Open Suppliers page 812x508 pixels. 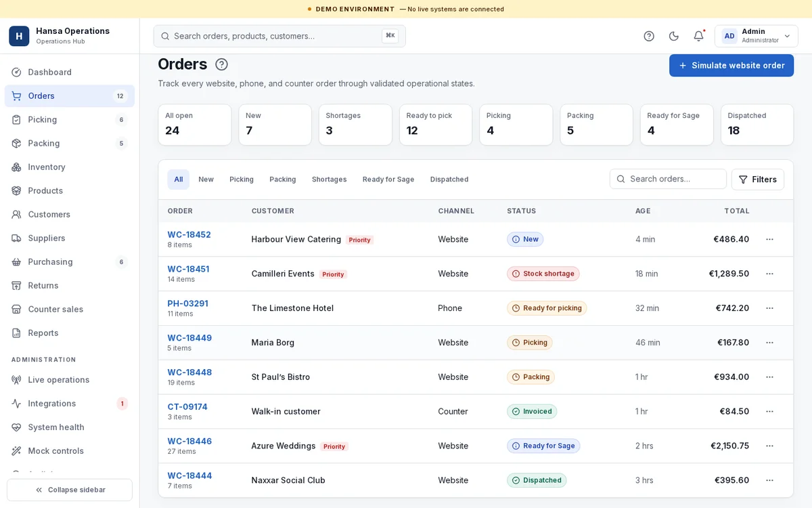70,238
